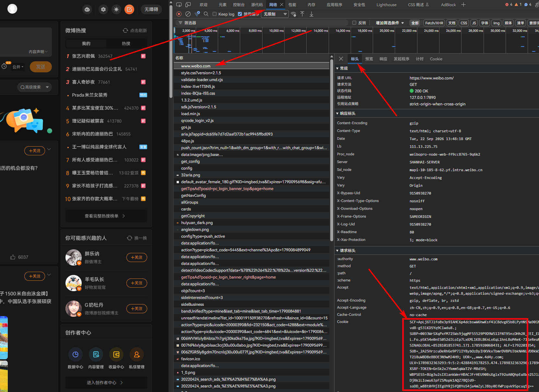The height and width of the screenshot is (392, 539).
Task: Open scheduled post clock icon
Action: click(4, 66)
